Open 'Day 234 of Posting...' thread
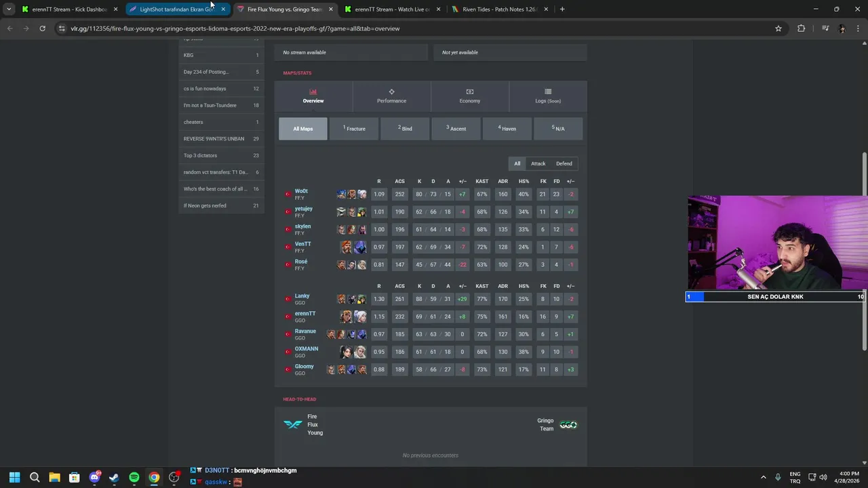Viewport: 868px width, 488px height. [221, 72]
